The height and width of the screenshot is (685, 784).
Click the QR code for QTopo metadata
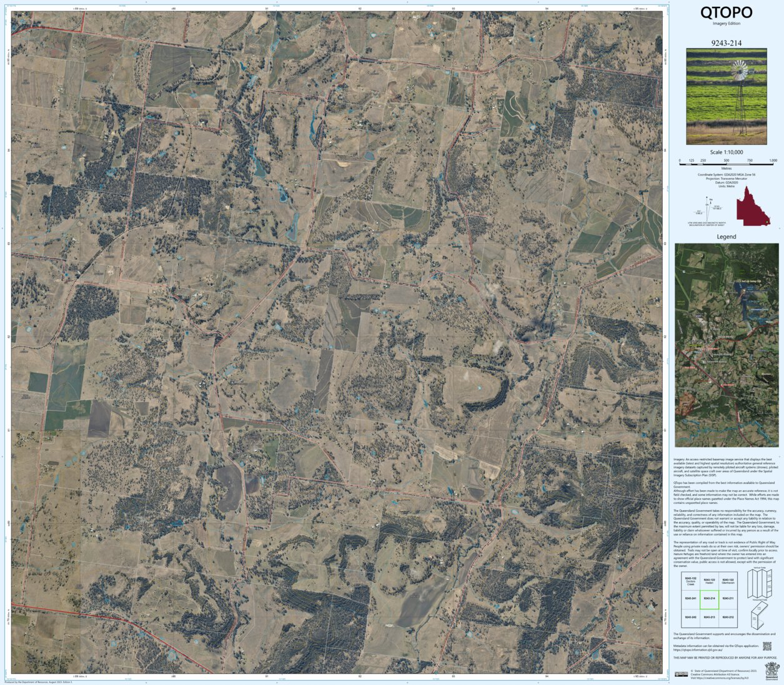click(767, 647)
